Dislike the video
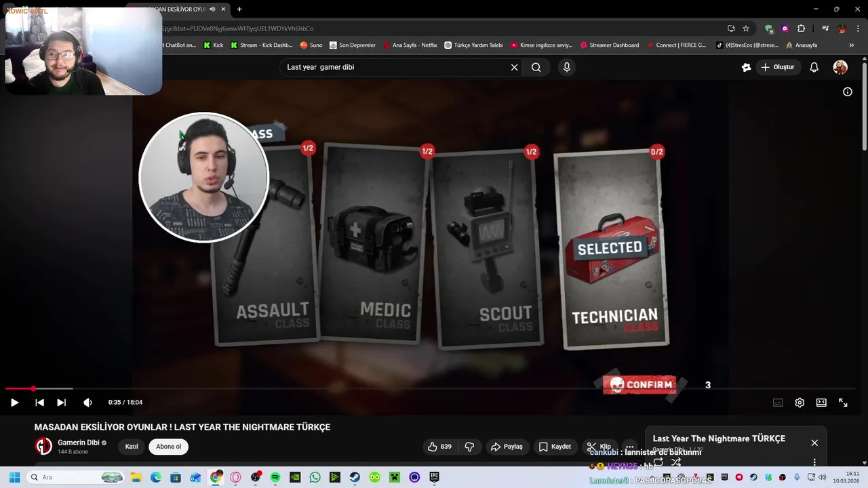868x488 pixels. coord(469,447)
